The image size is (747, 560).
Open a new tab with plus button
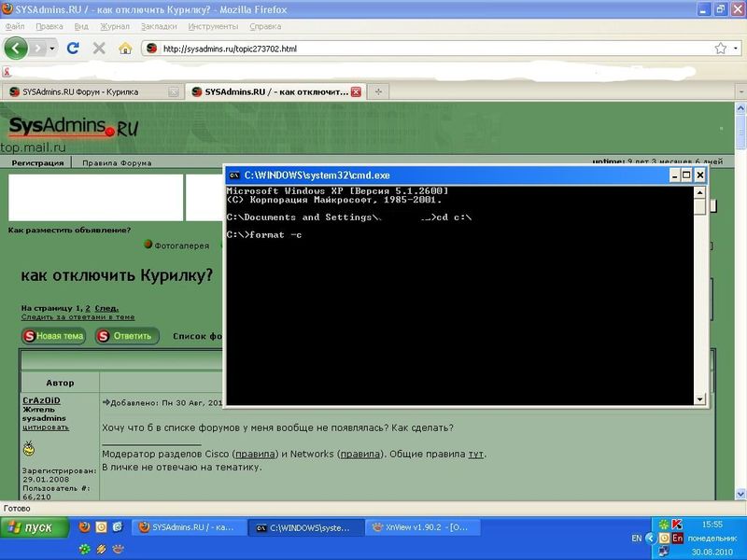click(378, 91)
